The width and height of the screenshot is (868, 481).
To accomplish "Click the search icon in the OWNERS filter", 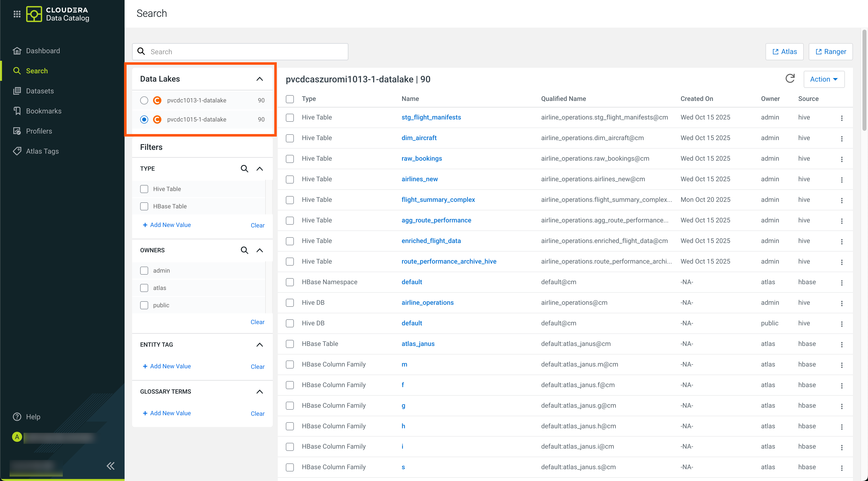I will click(x=244, y=250).
